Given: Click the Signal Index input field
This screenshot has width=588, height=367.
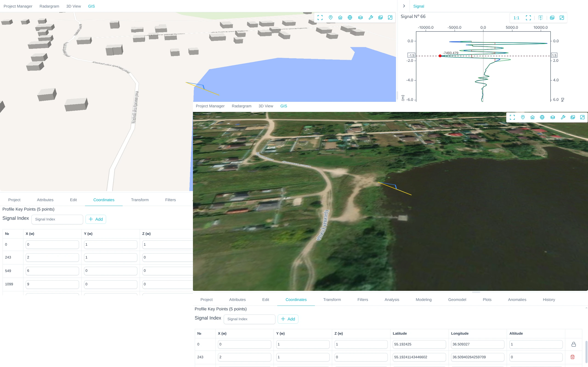Looking at the screenshot, I should (249, 319).
